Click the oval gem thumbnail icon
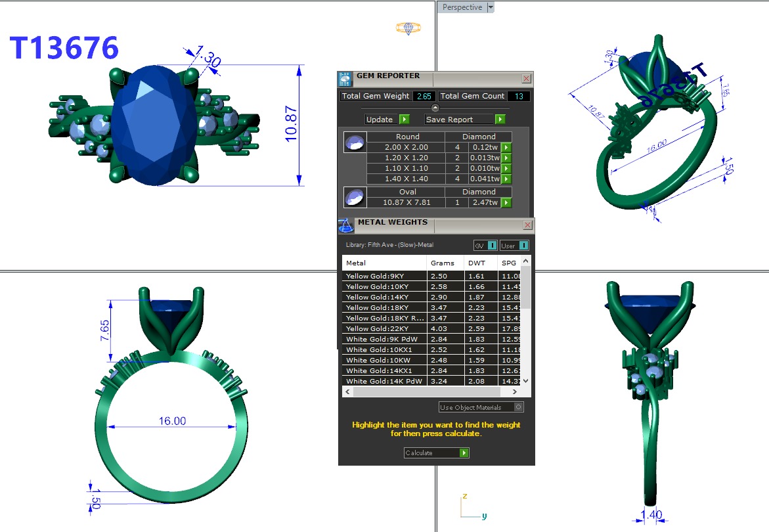Screen dimensions: 769x532 pyautogui.click(x=355, y=197)
